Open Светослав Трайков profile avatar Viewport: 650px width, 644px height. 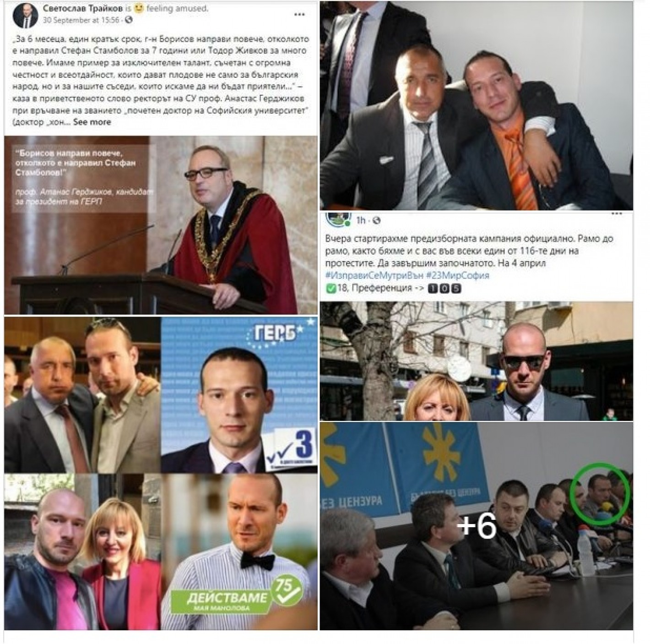click(x=25, y=14)
